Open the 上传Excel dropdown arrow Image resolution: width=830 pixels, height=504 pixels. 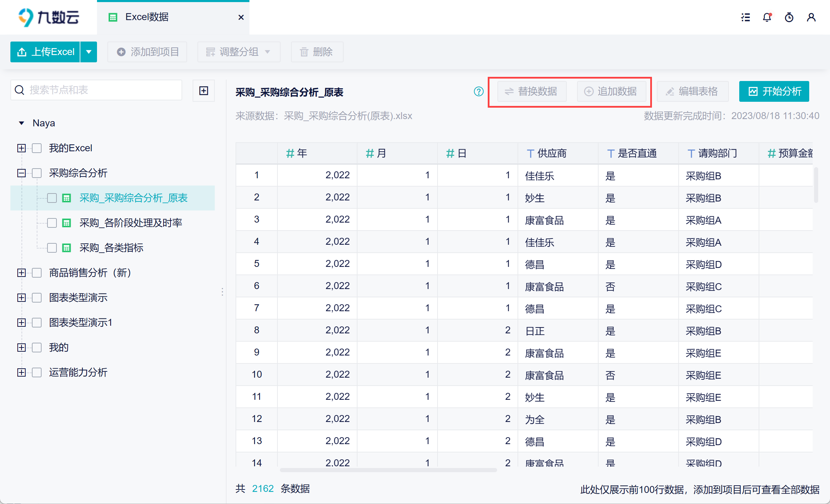point(89,52)
